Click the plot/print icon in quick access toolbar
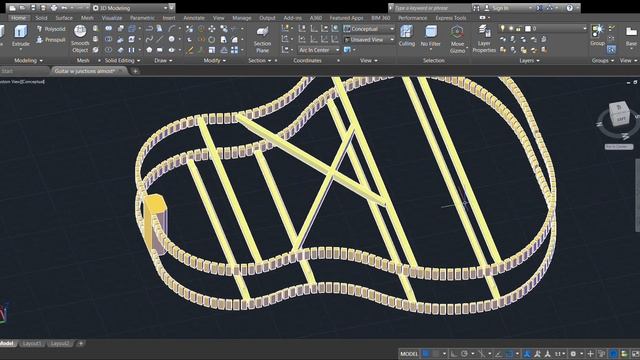This screenshot has width=640, height=360. coord(54,8)
